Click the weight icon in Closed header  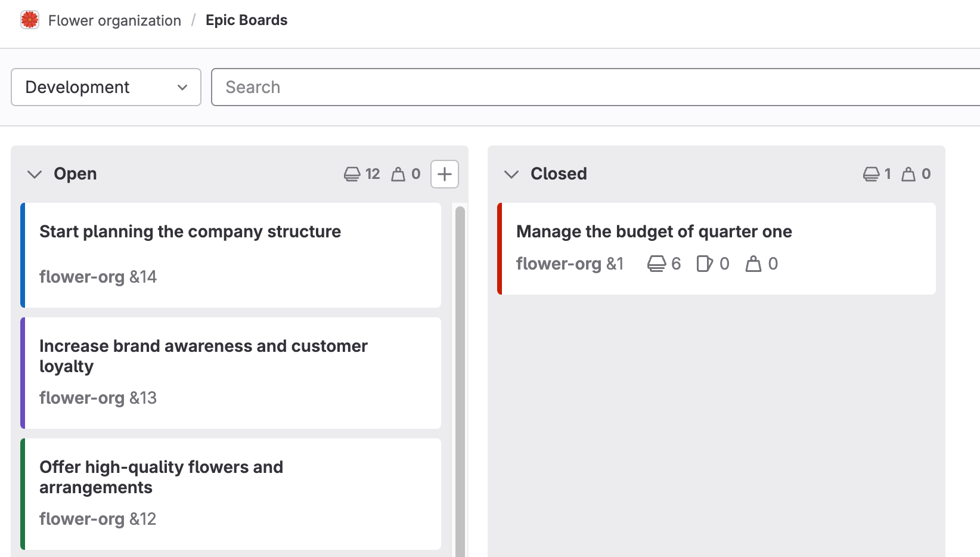click(908, 174)
